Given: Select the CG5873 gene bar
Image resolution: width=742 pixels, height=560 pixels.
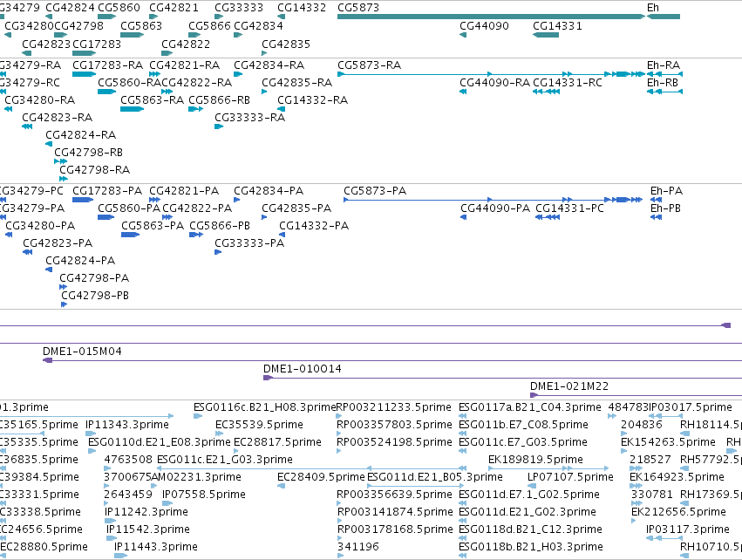Looking at the screenshot, I should (x=491, y=17).
